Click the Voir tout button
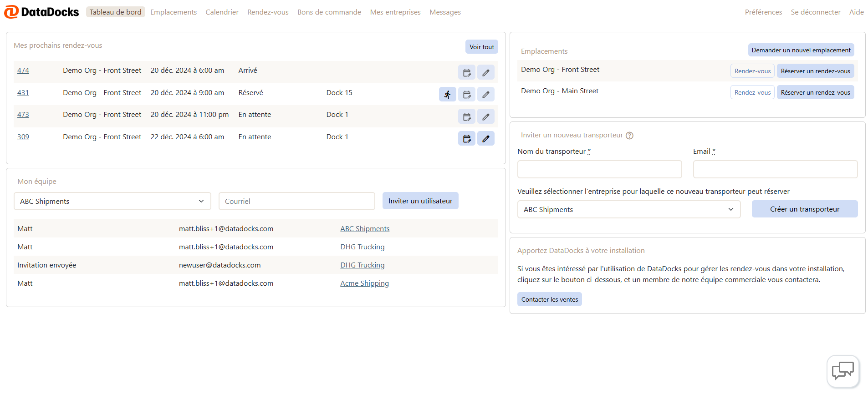Screen dimensions: 868x404 [482, 47]
